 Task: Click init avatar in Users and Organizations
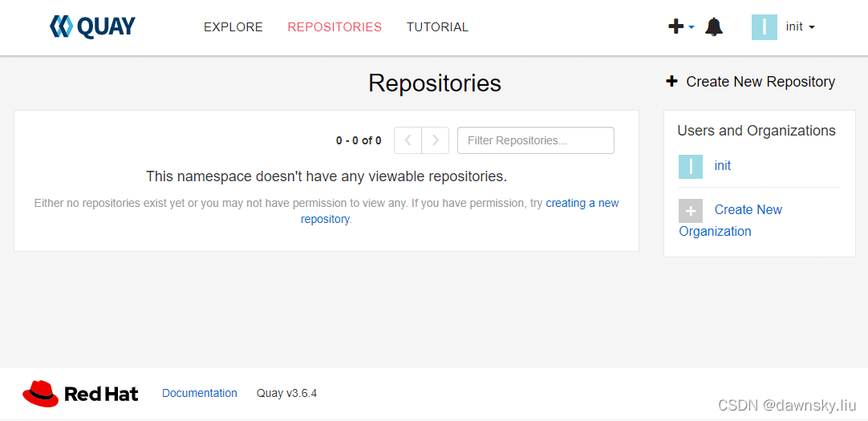point(690,167)
